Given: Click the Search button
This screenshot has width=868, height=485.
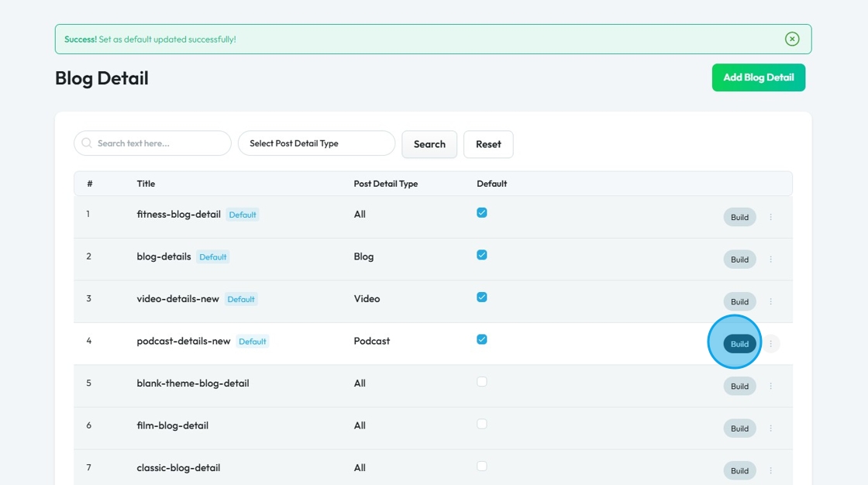Looking at the screenshot, I should (x=429, y=144).
